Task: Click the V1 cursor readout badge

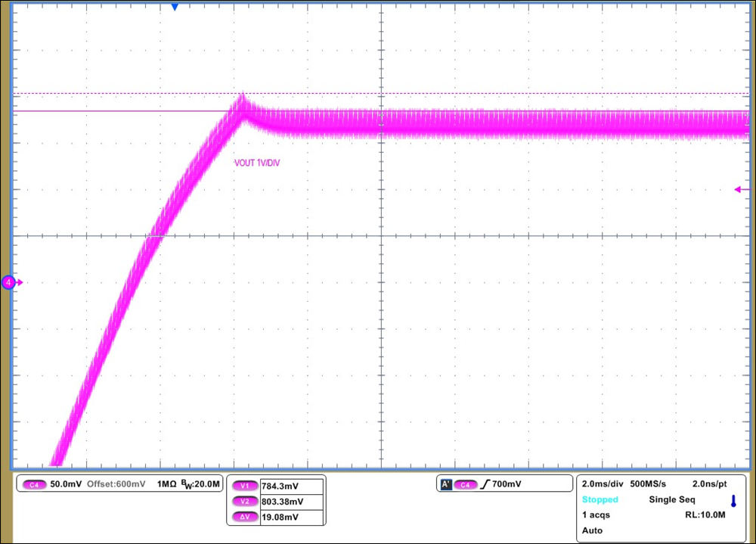Action: pyautogui.click(x=245, y=485)
